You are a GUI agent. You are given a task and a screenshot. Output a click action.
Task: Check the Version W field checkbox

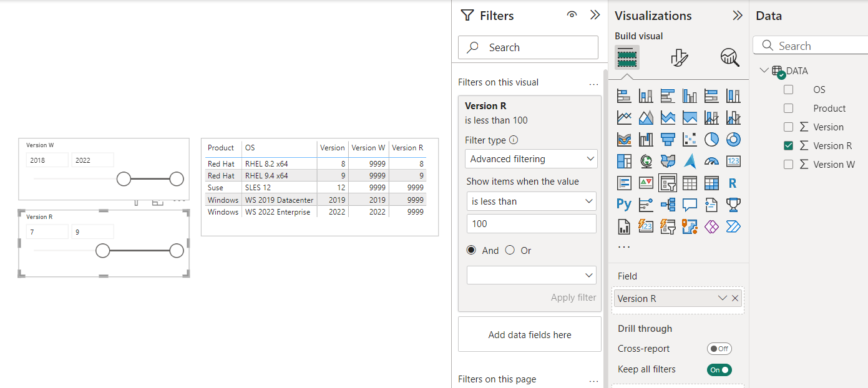pos(788,165)
